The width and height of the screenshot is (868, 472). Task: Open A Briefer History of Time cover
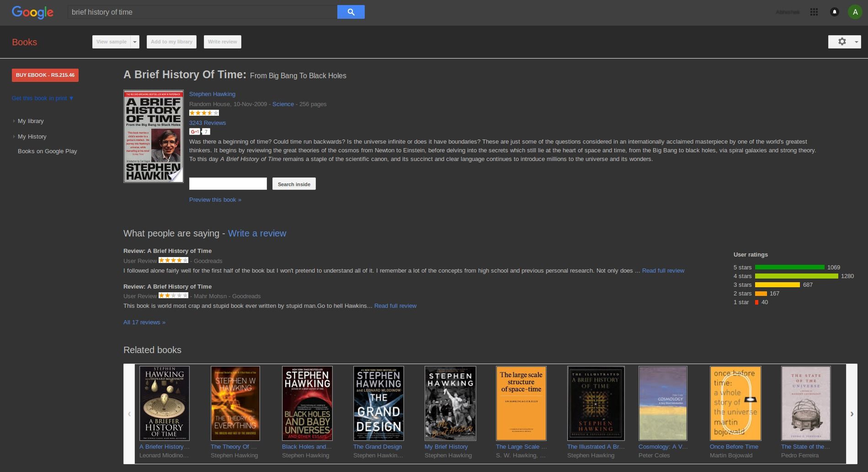pos(164,403)
